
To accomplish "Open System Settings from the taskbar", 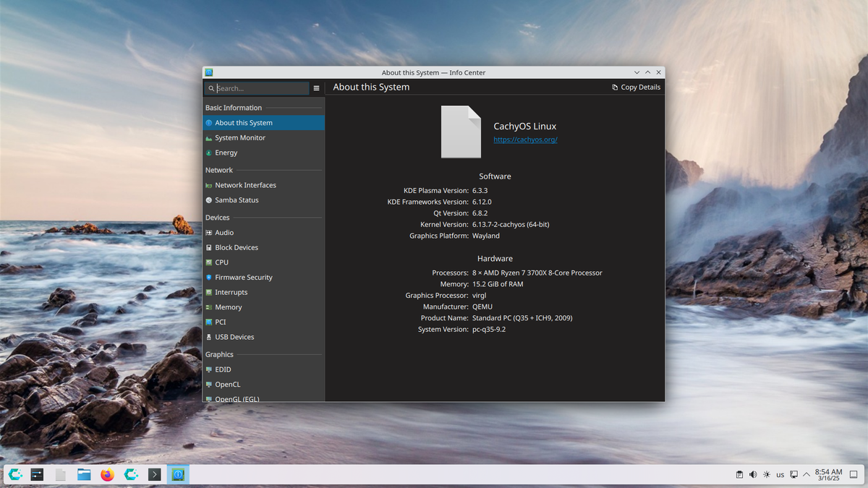I will 37,474.
